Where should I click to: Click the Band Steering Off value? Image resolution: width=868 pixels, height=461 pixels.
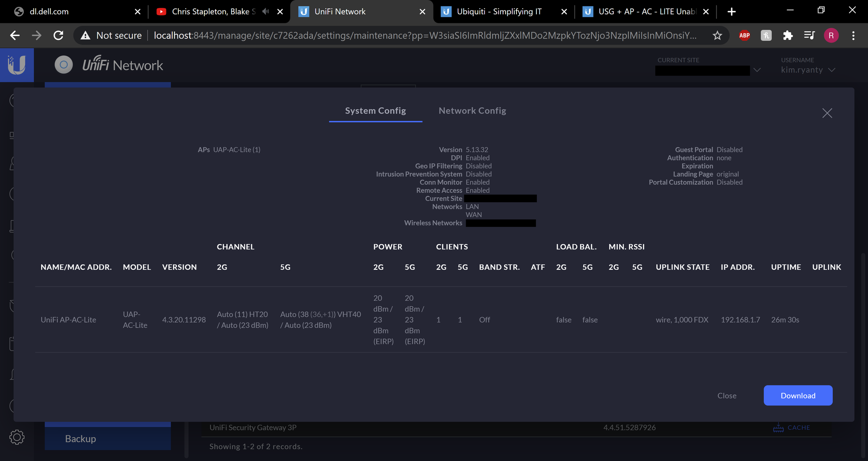484,320
